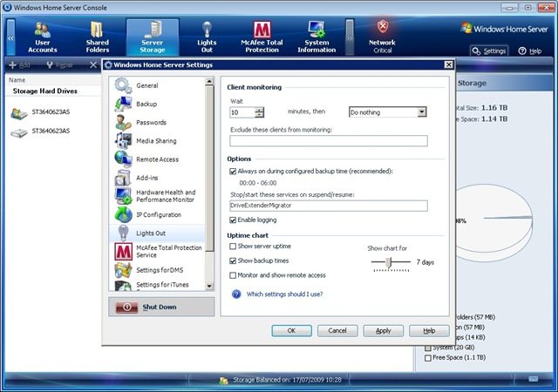This screenshot has height=392, width=558.
Task: Toggle Show backup times checkbox
Action: (x=233, y=260)
